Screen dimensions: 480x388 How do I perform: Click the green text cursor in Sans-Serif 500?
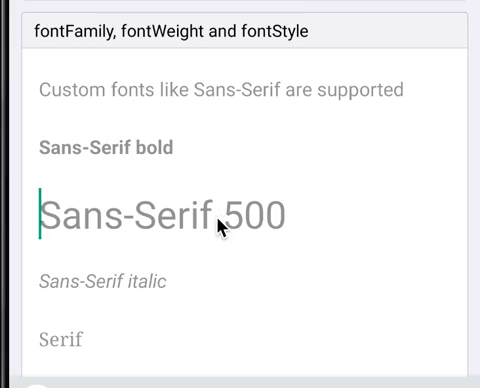[40, 214]
